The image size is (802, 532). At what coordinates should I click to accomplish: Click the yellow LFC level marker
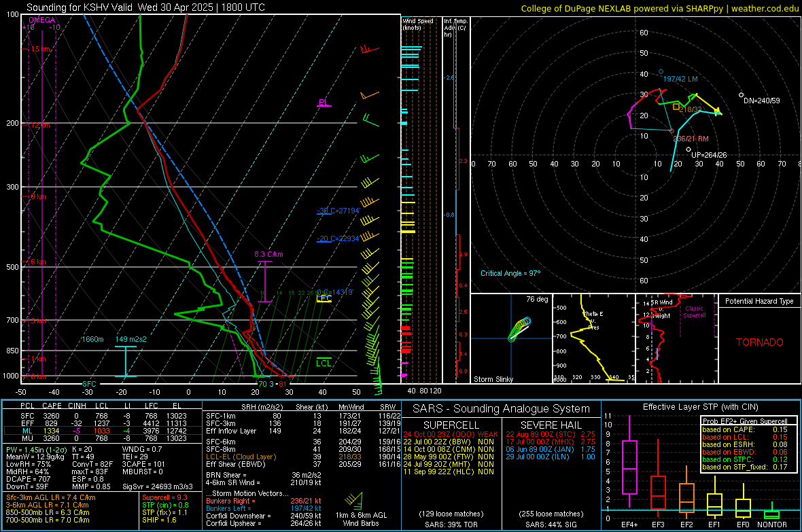324,298
